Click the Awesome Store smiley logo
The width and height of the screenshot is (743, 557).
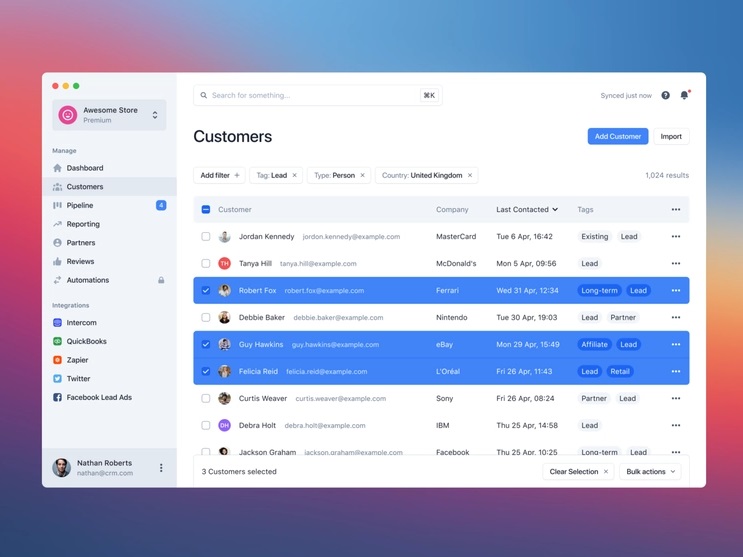(x=68, y=115)
